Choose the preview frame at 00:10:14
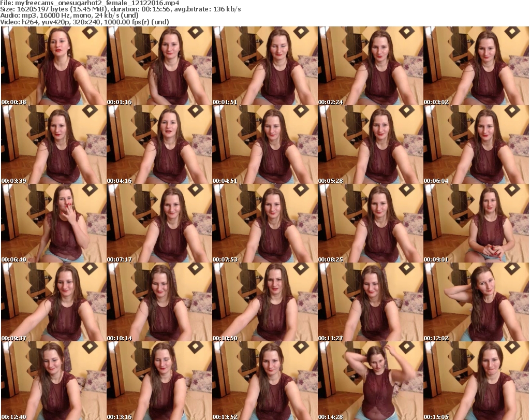530x420 pixels. point(159,302)
